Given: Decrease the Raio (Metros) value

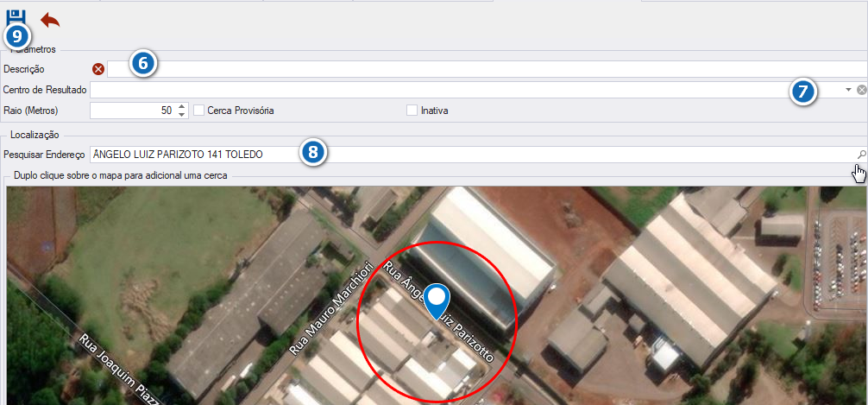Looking at the screenshot, I should [181, 114].
